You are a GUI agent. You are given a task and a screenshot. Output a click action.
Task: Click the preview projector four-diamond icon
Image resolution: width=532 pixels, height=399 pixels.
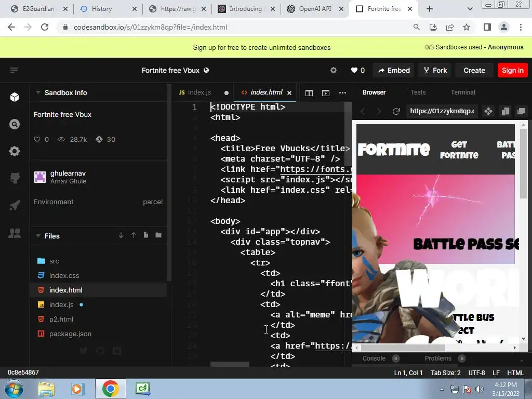click(488, 111)
